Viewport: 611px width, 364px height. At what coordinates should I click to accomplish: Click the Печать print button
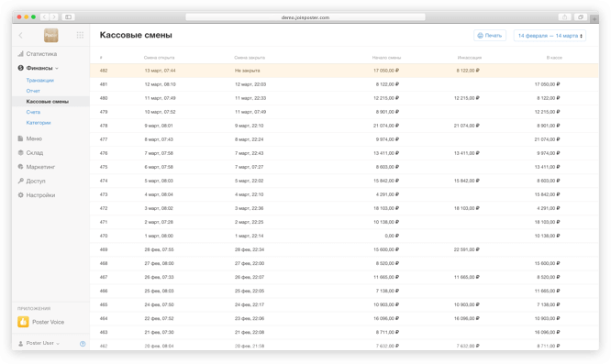pos(489,36)
